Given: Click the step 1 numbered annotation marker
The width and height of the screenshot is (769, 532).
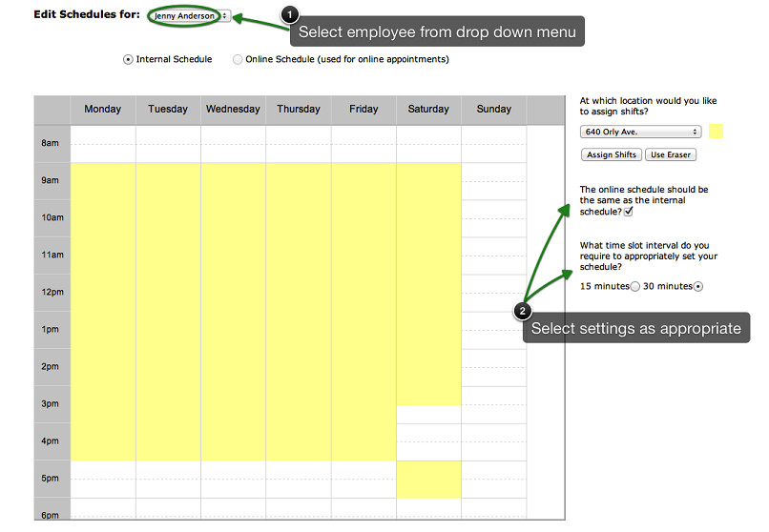Looking at the screenshot, I should tap(290, 14).
